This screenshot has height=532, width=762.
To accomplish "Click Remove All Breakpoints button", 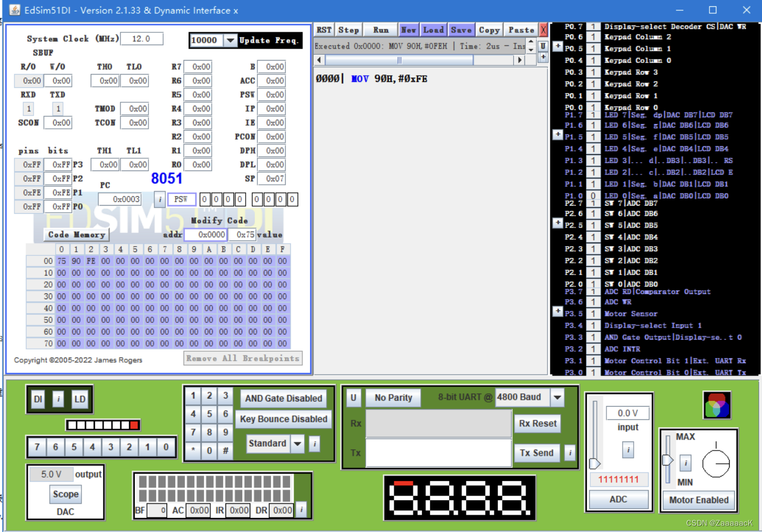I will pos(243,358).
